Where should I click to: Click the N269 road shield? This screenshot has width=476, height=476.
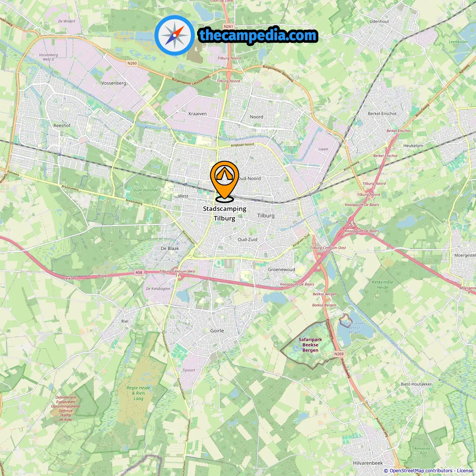click(339, 354)
